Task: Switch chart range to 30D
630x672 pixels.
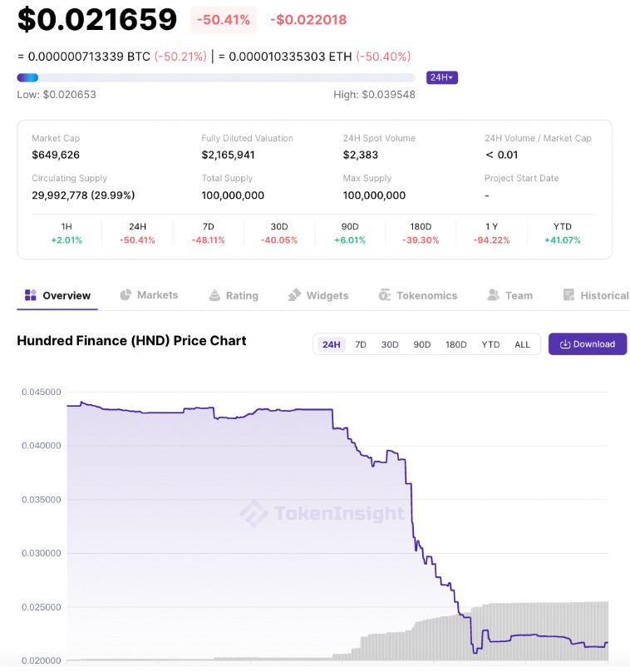Action: click(x=390, y=344)
